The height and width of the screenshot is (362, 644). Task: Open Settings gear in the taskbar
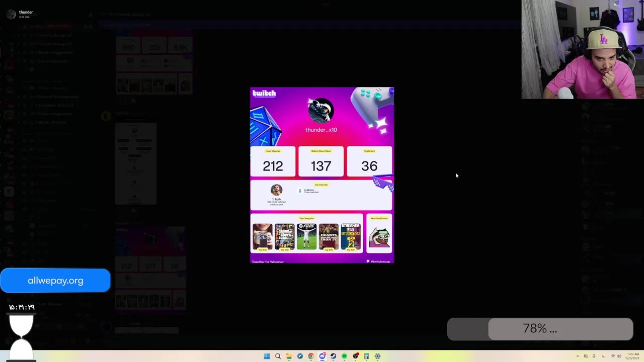[x=377, y=356]
